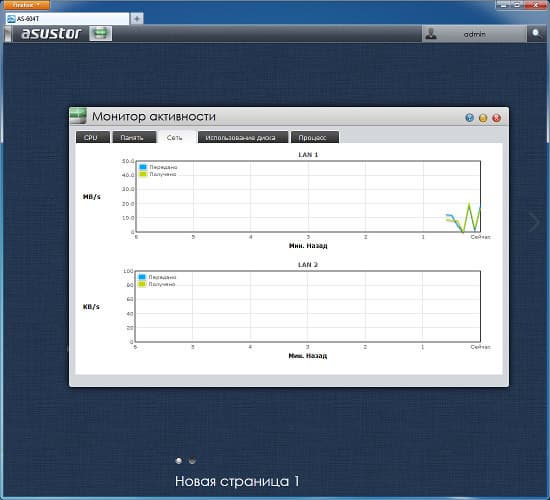Switch to the Память tab

click(134, 138)
